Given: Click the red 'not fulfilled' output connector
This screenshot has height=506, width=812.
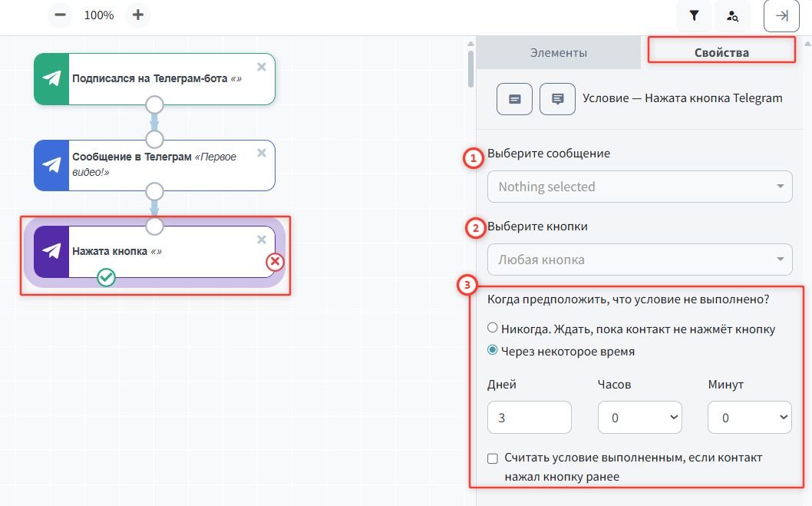Looking at the screenshot, I should tap(275, 263).
